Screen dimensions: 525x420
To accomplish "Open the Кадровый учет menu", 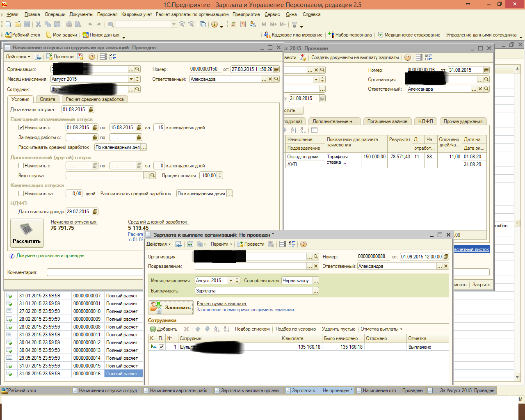I will (x=137, y=14).
